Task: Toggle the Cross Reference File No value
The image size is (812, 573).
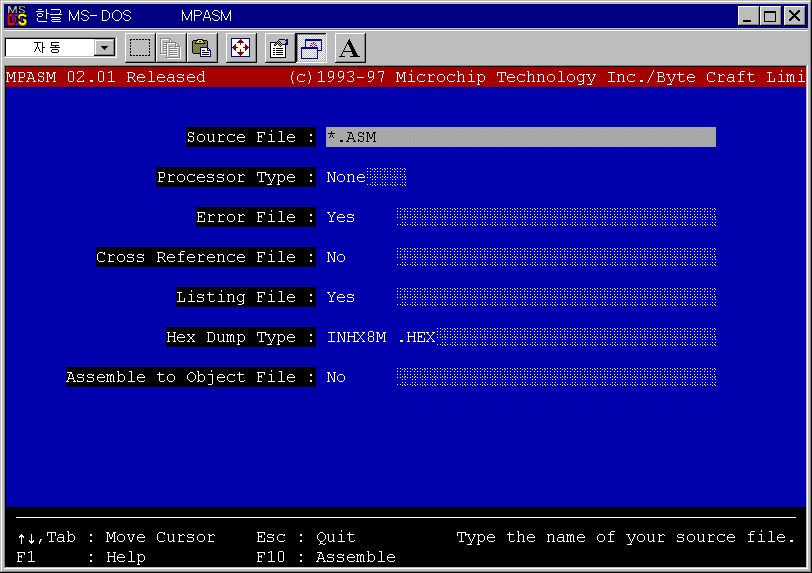Action: click(x=336, y=257)
